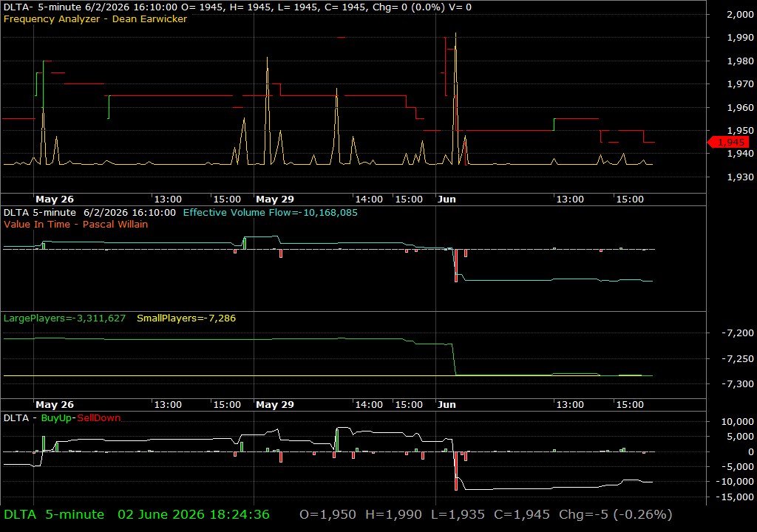Click the 10,000 scale label in BuyUp panel
The image size is (757, 532).
coord(737,421)
